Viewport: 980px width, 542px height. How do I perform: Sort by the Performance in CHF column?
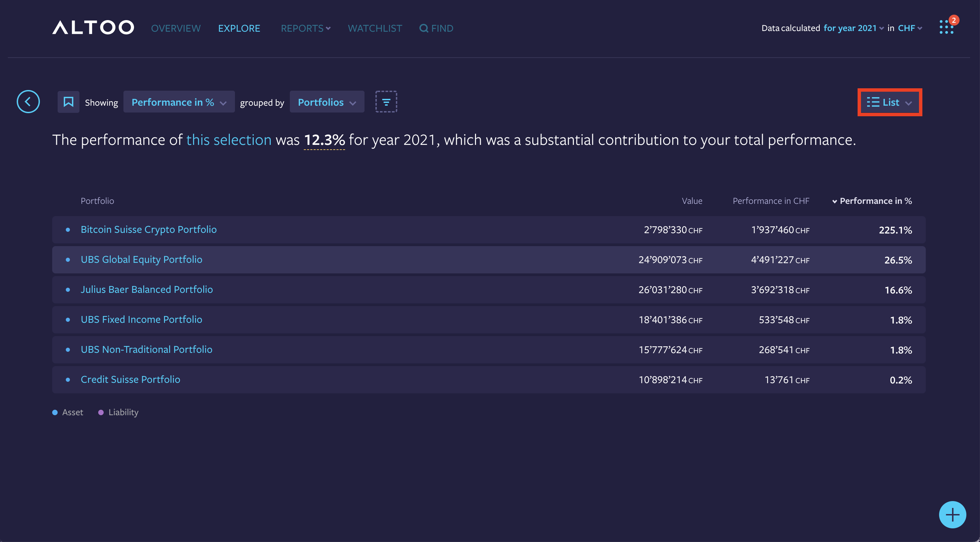click(x=771, y=201)
